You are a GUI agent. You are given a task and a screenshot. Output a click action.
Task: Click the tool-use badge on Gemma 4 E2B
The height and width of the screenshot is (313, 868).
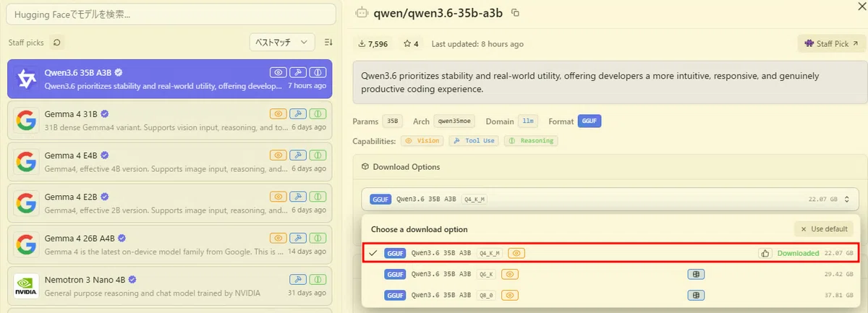[298, 196]
